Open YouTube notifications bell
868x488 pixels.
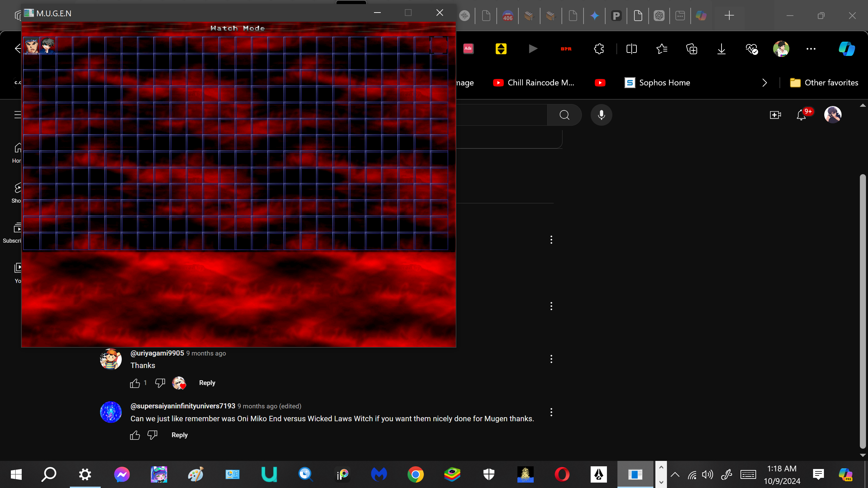(x=801, y=115)
